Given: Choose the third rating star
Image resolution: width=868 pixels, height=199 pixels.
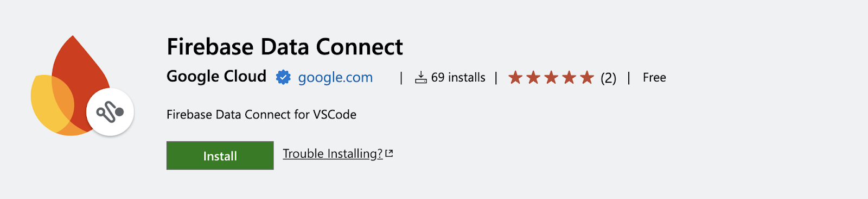Looking at the screenshot, I should pyautogui.click(x=551, y=78).
